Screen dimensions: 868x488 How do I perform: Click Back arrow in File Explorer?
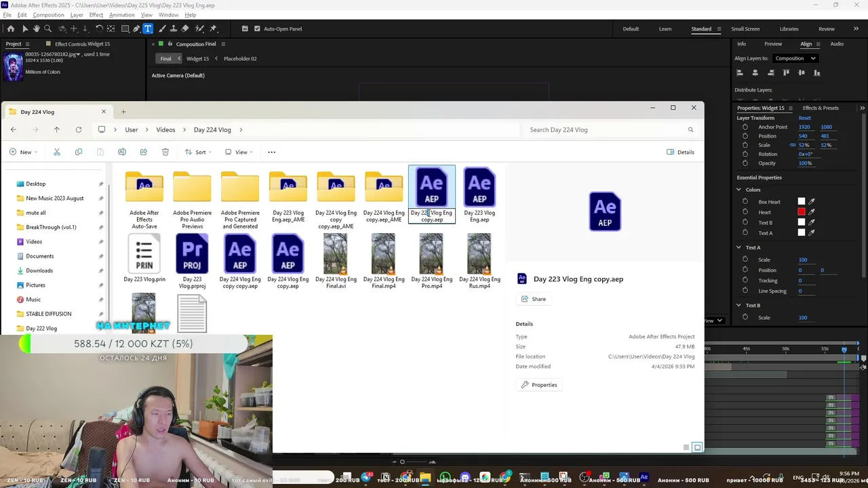14,129
